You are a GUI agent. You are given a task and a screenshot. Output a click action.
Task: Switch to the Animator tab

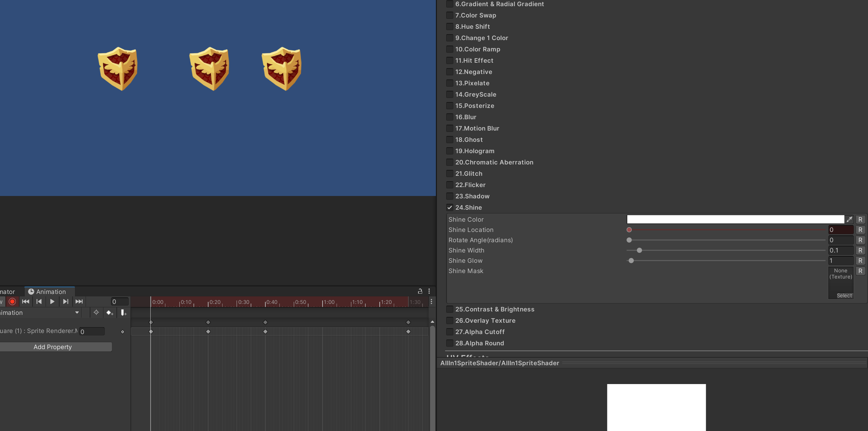point(8,292)
